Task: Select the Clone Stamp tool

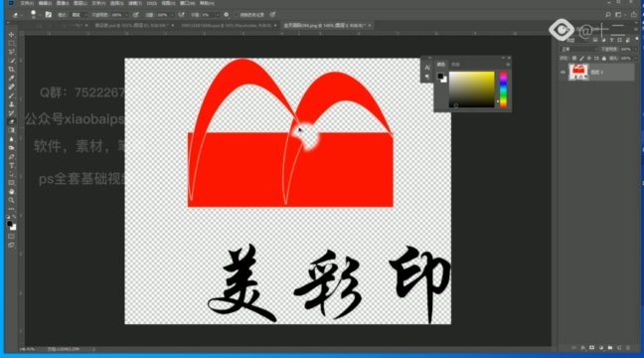Action: click(x=12, y=104)
